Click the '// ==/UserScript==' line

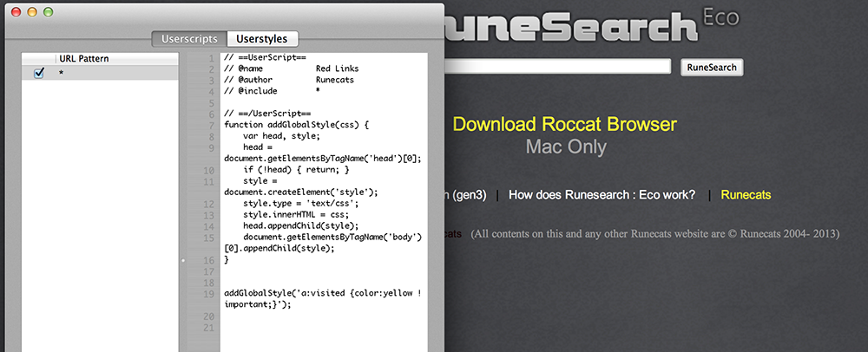(x=267, y=114)
